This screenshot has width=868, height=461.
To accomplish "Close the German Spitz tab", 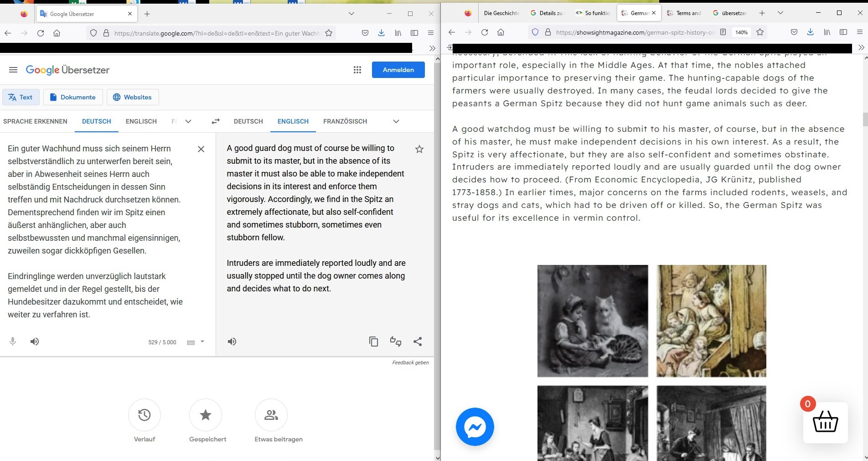I will click(x=654, y=13).
